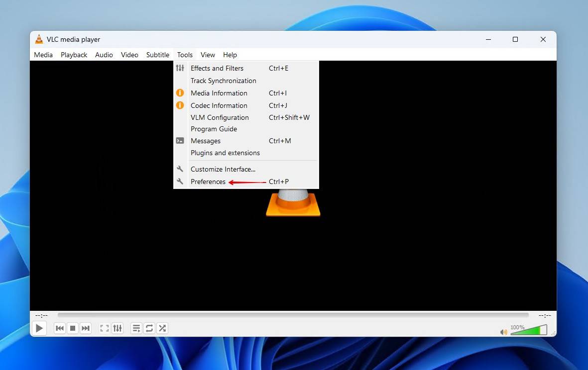Click the Messages terminal icon
Image resolution: width=588 pixels, height=370 pixels.
[180, 140]
